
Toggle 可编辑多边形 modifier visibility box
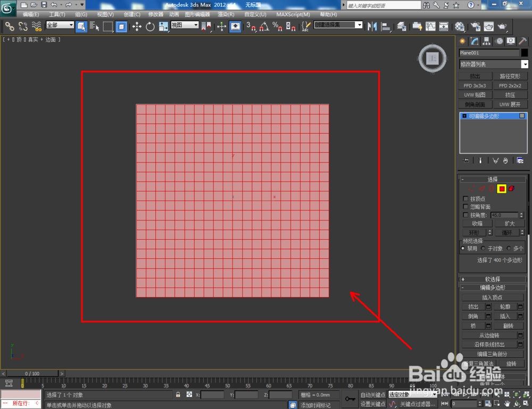(522, 116)
